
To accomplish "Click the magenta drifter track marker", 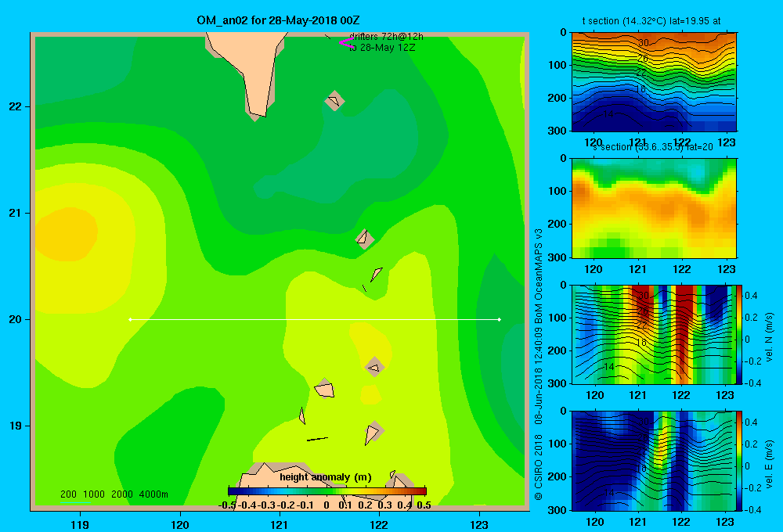I will click(x=345, y=43).
